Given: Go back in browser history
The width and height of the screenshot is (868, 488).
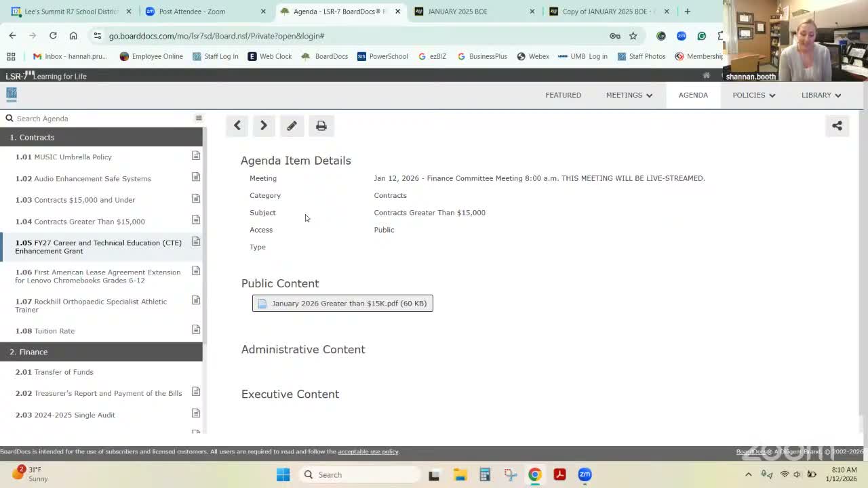Looking at the screenshot, I should (12, 35).
